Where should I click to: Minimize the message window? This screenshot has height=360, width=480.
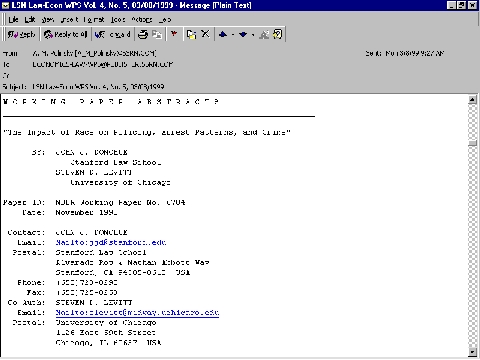pos(451,5)
